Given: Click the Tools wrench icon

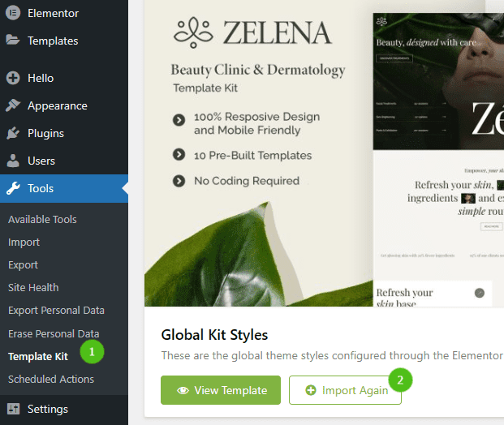Looking at the screenshot, I should pos(13,188).
